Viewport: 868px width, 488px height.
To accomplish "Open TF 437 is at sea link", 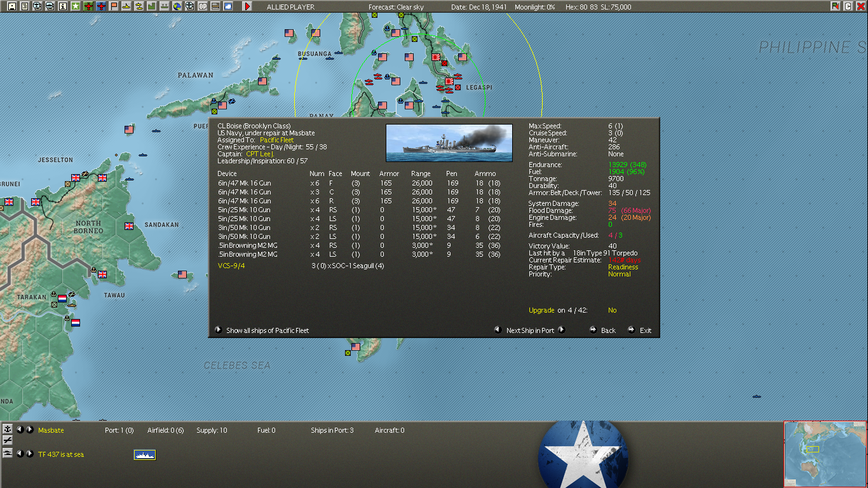I will [61, 454].
